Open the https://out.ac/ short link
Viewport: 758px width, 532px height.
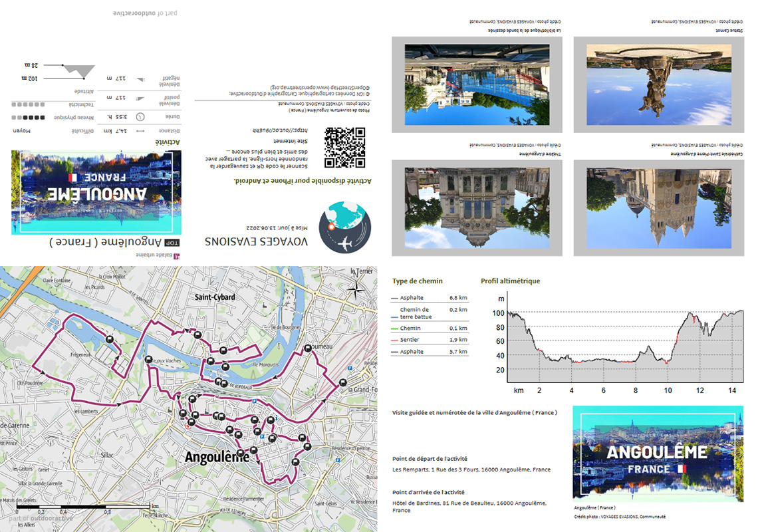280,130
